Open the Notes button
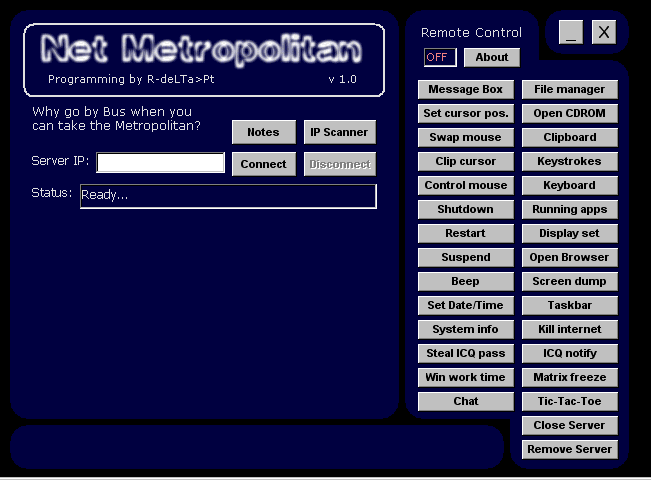 [263, 132]
